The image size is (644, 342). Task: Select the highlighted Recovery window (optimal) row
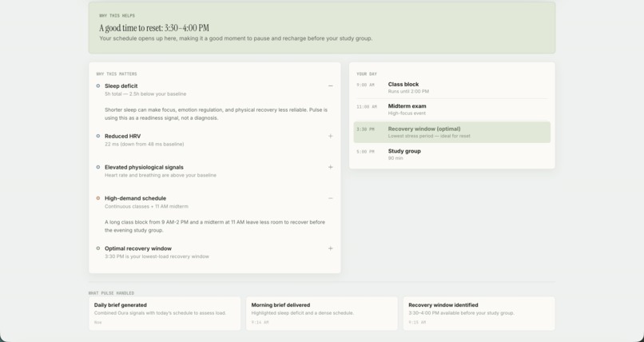[451, 132]
